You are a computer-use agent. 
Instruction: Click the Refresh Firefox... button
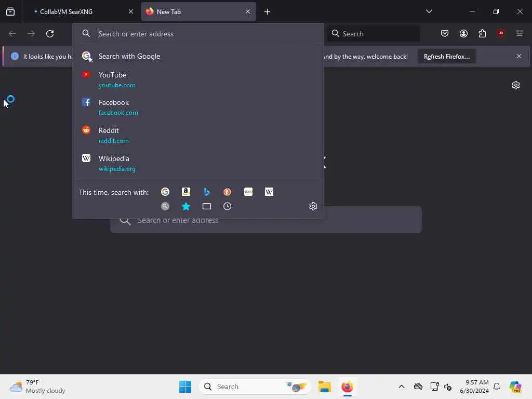click(x=446, y=56)
